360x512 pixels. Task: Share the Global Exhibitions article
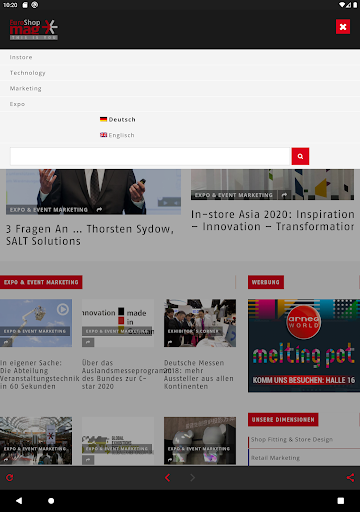click(x=88, y=460)
